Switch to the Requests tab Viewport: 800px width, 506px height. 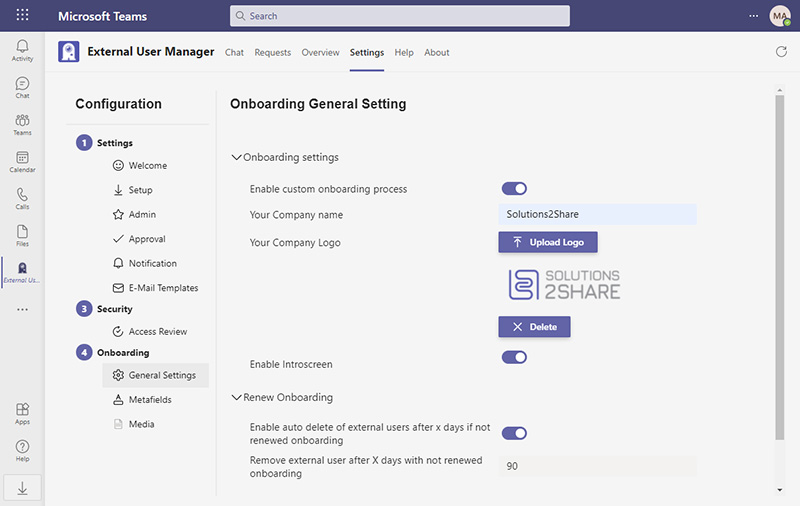272,53
